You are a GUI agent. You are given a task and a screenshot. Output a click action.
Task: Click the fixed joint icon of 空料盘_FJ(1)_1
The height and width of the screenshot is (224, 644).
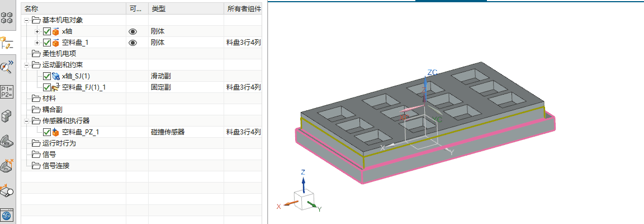pyautogui.click(x=56, y=87)
